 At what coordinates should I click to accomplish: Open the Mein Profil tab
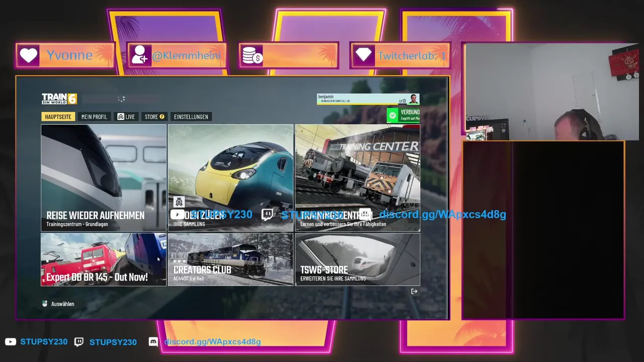tap(94, 117)
